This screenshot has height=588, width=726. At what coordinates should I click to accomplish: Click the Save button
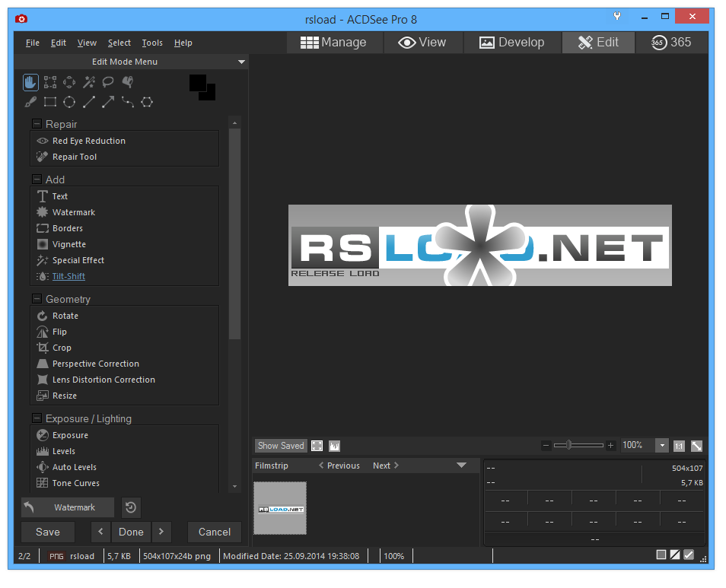click(x=48, y=532)
